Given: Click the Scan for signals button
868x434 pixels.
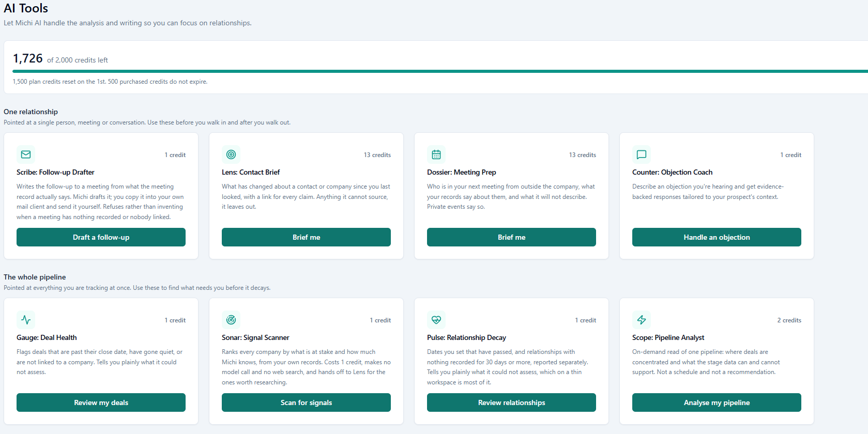Looking at the screenshot, I should coord(306,402).
